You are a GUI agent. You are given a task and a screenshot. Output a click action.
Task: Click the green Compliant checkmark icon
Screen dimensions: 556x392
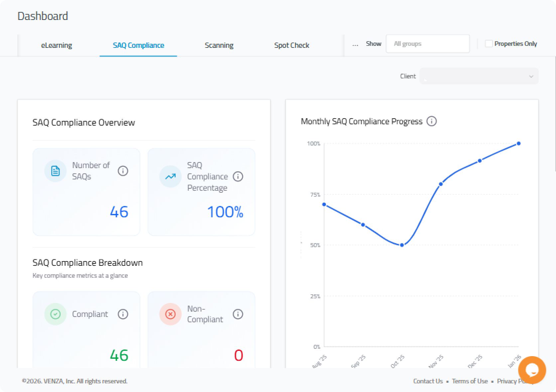(55, 314)
